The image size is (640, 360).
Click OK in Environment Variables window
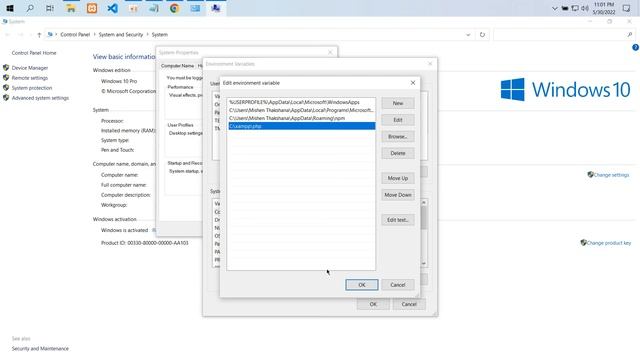tap(373, 304)
